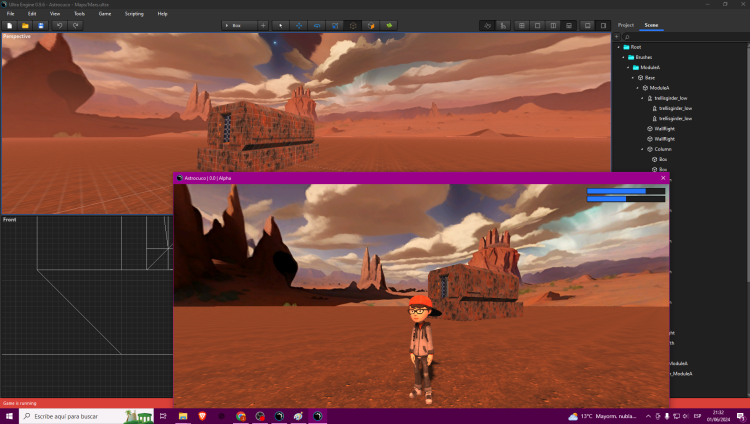Viewport: 750px width, 424px height.
Task: Click the Perspective viewport label
Action: point(17,37)
